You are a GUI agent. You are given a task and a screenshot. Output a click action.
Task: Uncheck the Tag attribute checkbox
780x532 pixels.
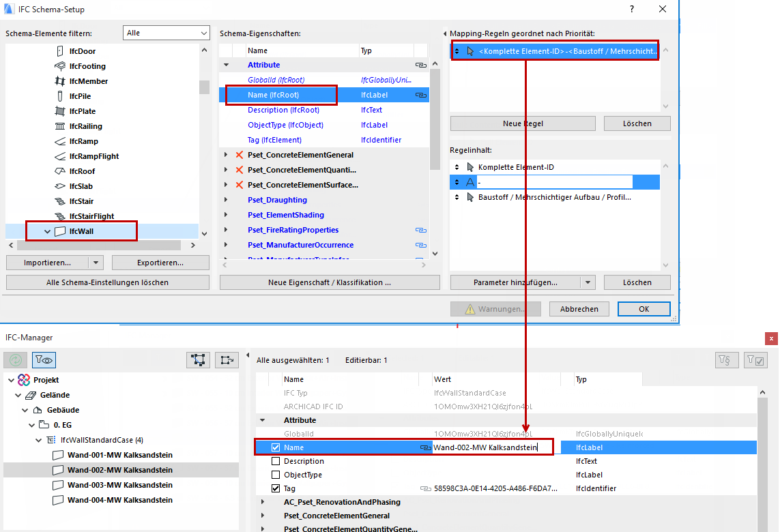(276, 489)
